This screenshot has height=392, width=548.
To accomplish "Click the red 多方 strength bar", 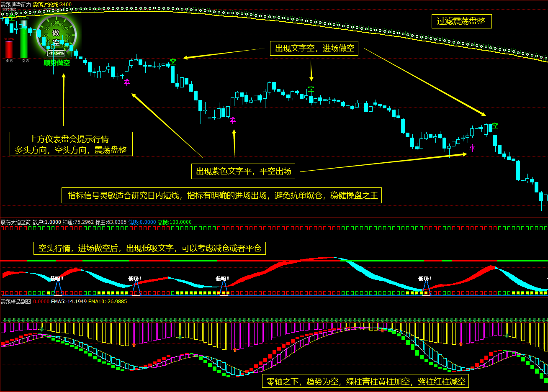I will click(9, 49).
